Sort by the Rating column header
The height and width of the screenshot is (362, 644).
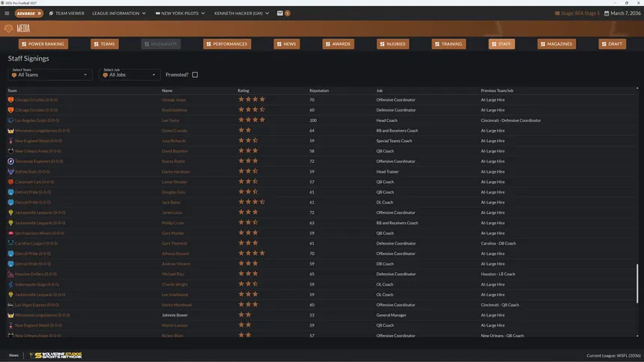click(x=243, y=90)
